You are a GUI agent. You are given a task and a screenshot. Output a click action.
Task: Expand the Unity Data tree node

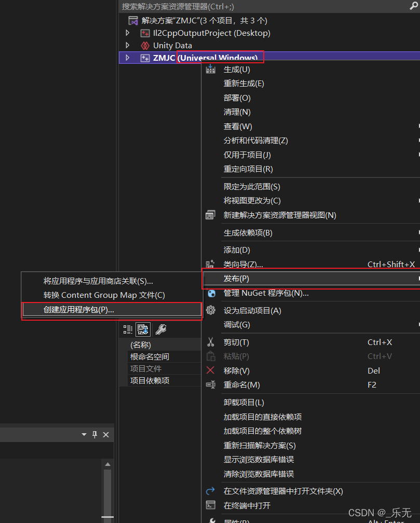[128, 45]
